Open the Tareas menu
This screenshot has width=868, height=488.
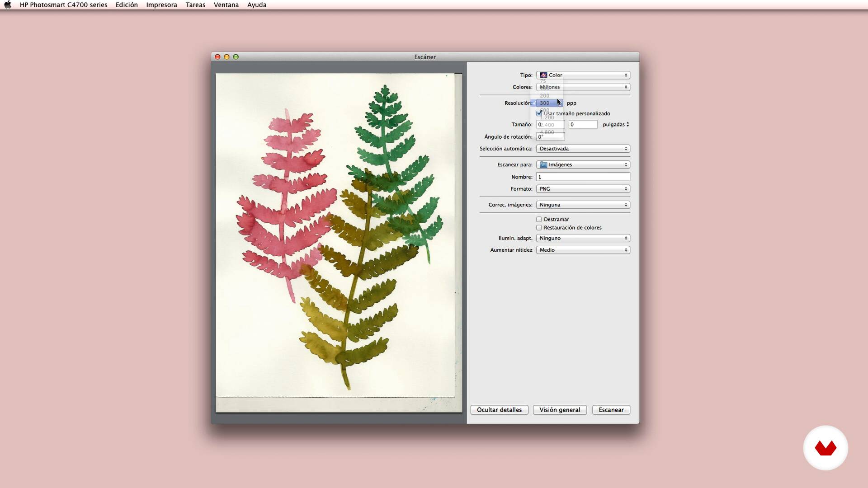click(x=195, y=5)
